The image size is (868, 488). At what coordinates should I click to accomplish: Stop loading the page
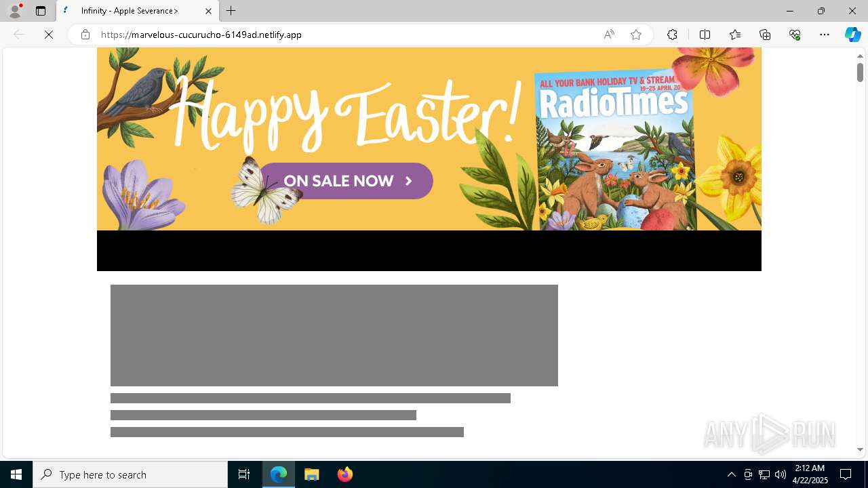[x=49, y=35]
